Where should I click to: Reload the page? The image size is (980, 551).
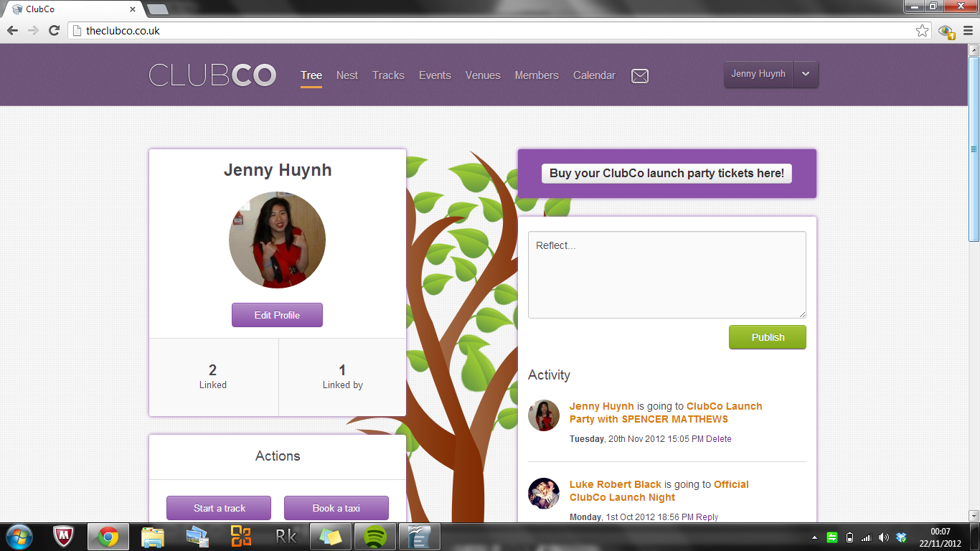[54, 30]
